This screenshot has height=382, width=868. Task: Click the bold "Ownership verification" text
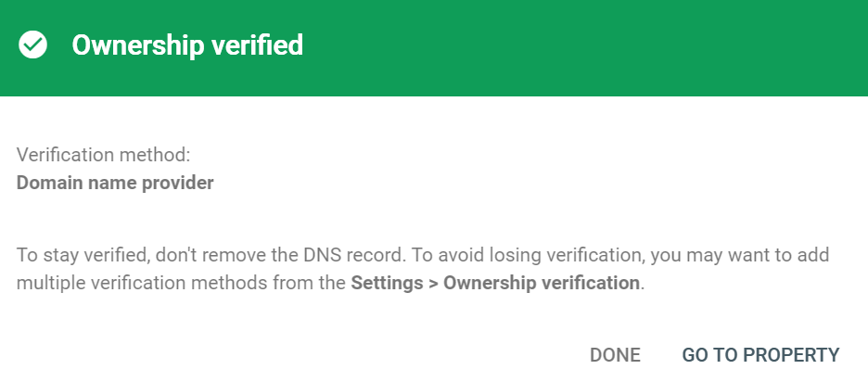542,283
